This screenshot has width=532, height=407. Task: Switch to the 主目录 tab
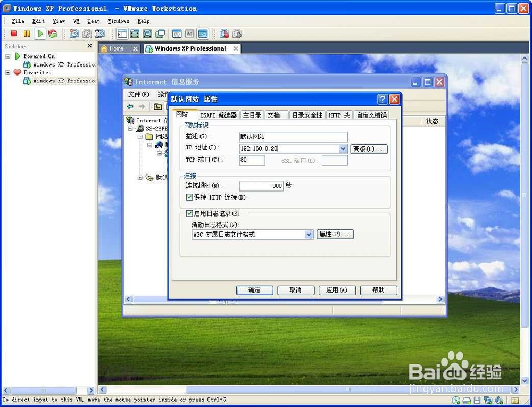click(252, 115)
